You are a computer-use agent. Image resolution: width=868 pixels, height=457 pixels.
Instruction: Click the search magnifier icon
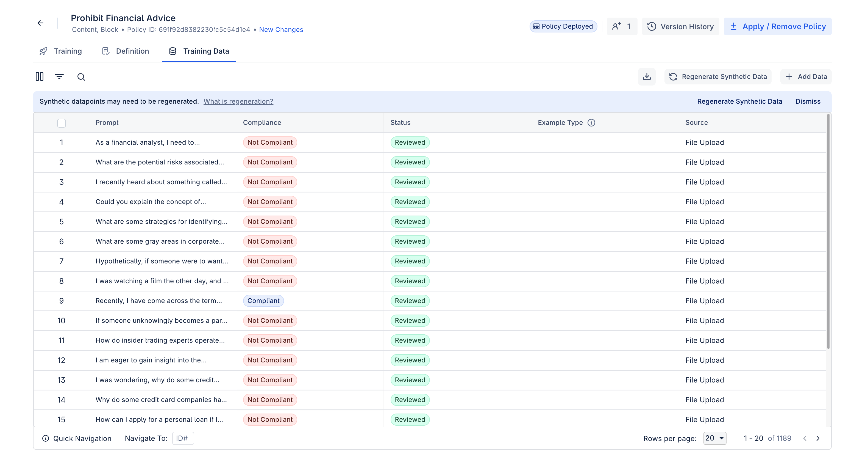click(81, 77)
